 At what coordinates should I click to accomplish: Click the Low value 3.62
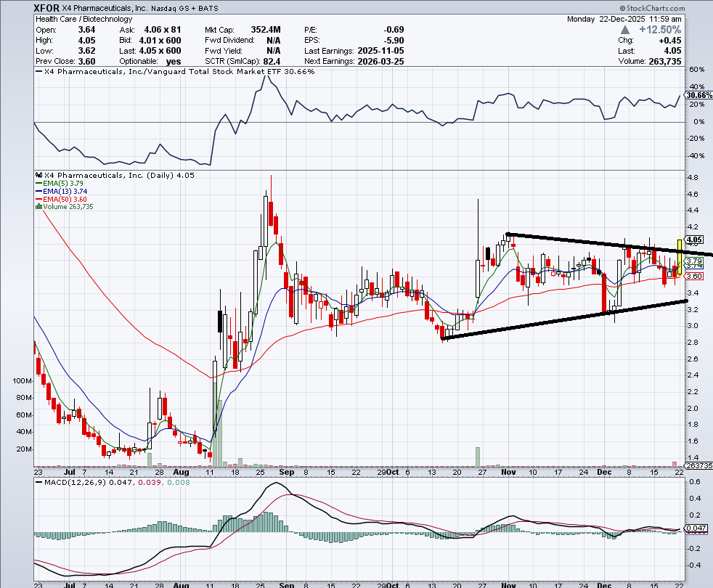[86, 51]
